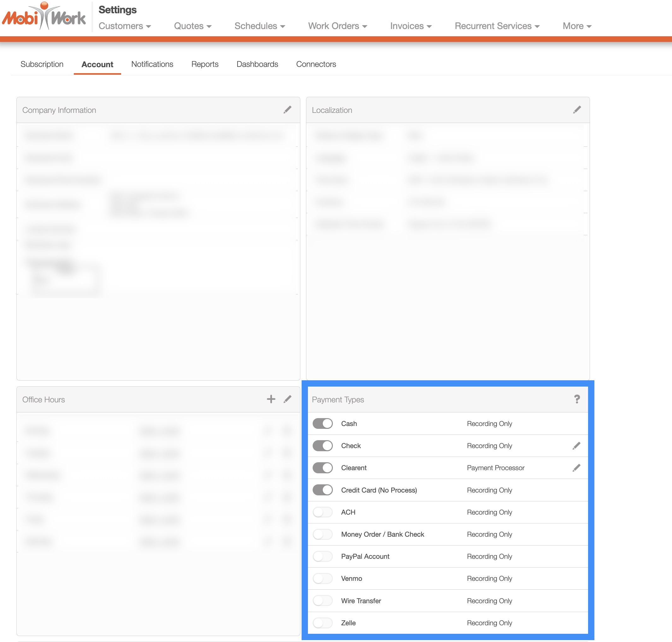Go to the Notifications tab
The width and height of the screenshot is (672, 642).
tap(152, 64)
